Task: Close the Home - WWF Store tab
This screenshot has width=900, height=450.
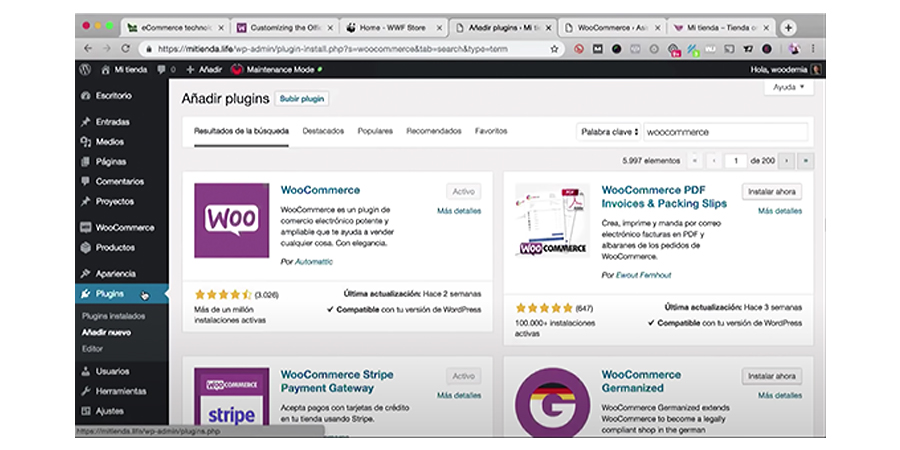Action: tap(440, 28)
